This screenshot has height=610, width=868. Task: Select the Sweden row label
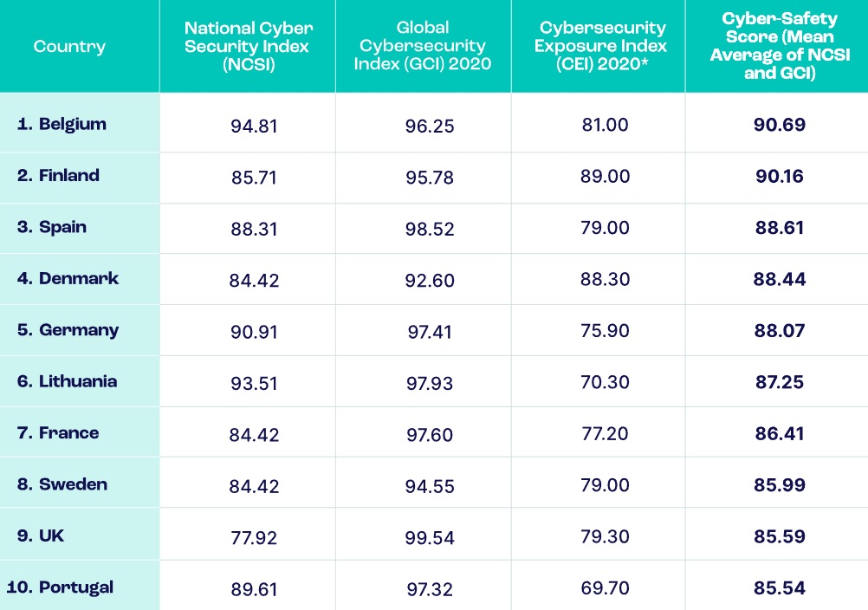coord(63,484)
